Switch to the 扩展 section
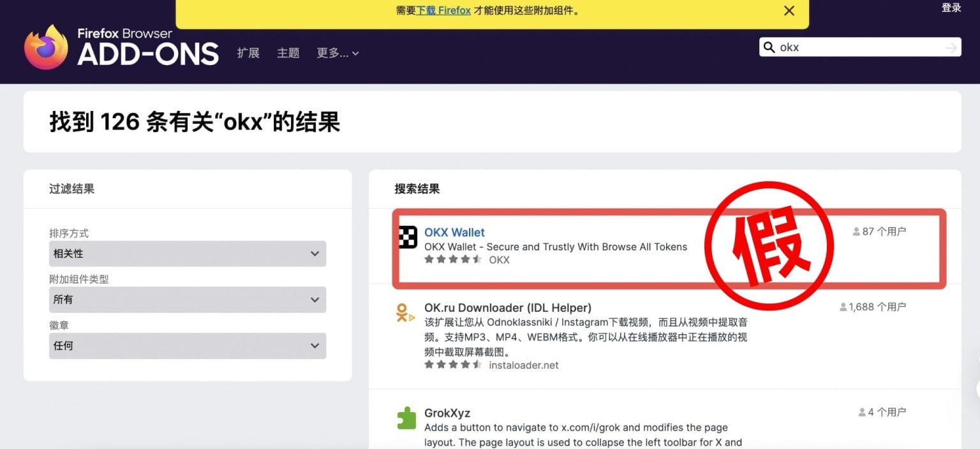Viewport: 980px width, 449px height. point(248,54)
